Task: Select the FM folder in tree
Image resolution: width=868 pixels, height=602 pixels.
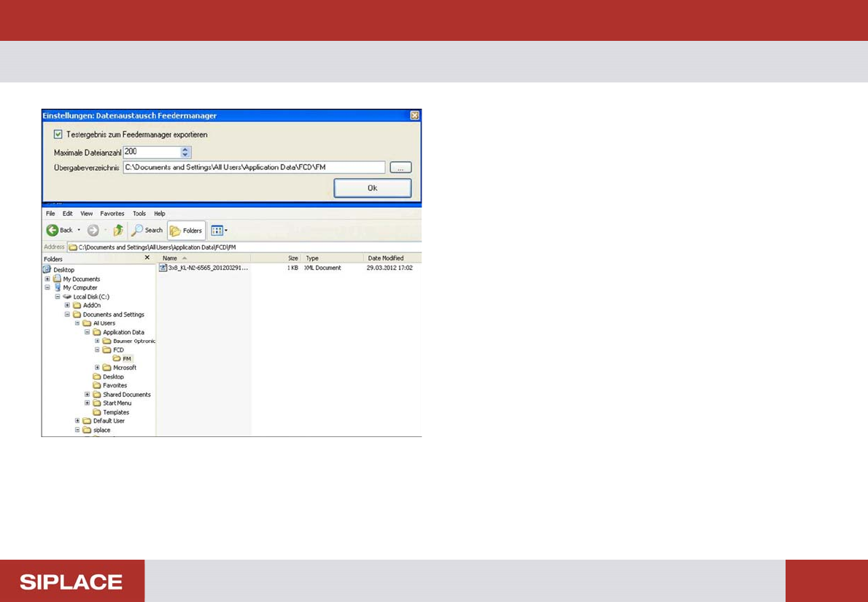Action: (x=127, y=359)
